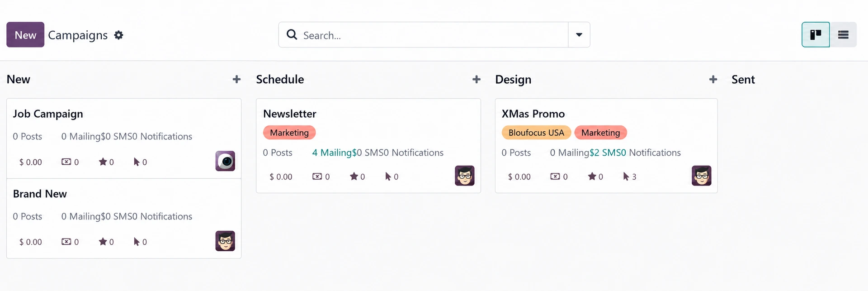
Task: Click quotations icon on Job Campaign
Action: coord(66,162)
